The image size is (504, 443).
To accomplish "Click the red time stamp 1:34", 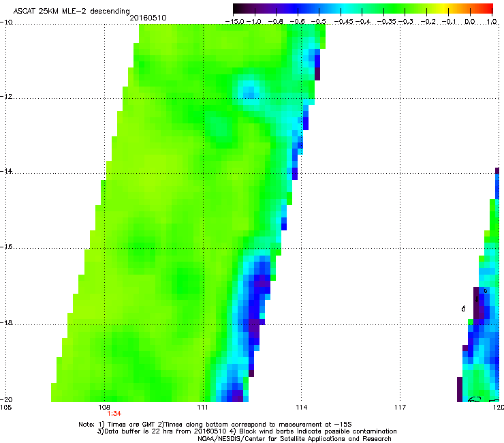I will click(114, 414).
